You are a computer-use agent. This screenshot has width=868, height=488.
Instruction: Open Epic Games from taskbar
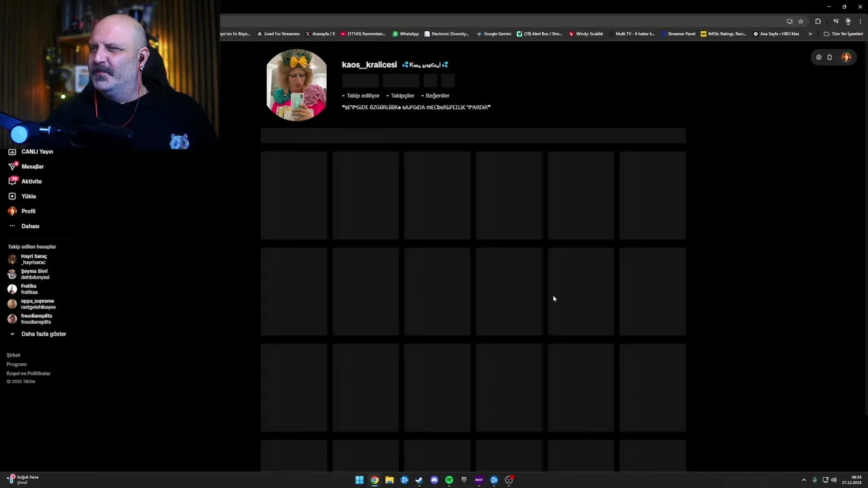click(464, 480)
